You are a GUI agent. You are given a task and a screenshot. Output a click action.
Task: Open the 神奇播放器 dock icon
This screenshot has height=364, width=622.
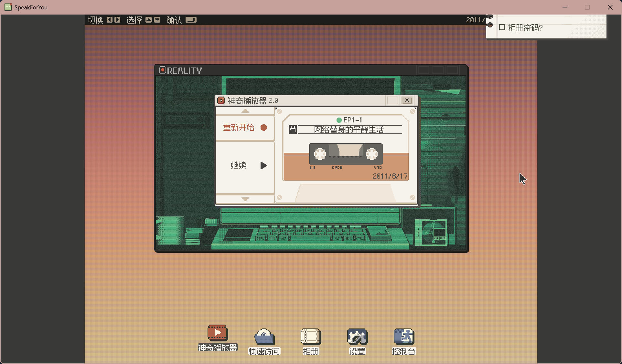pos(218,333)
